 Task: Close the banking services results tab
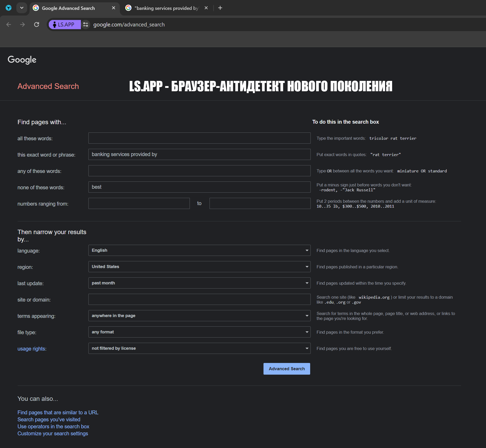(206, 8)
